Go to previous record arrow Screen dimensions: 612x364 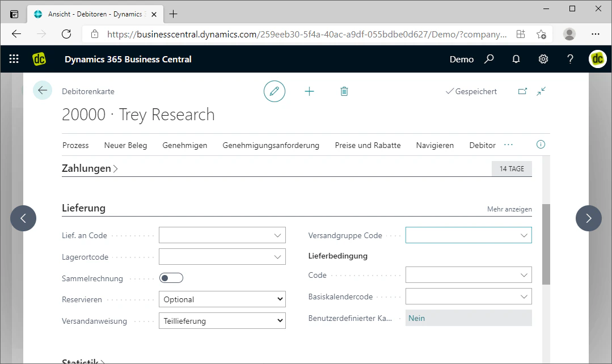point(23,218)
